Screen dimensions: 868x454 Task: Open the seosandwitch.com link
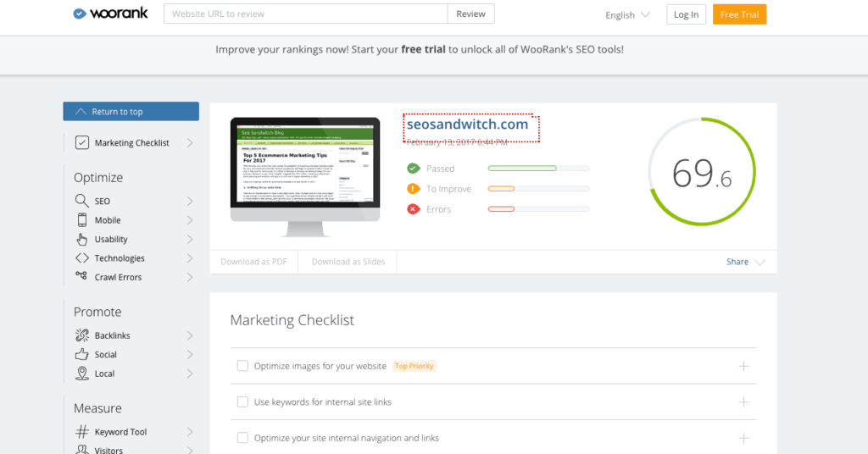tap(467, 124)
